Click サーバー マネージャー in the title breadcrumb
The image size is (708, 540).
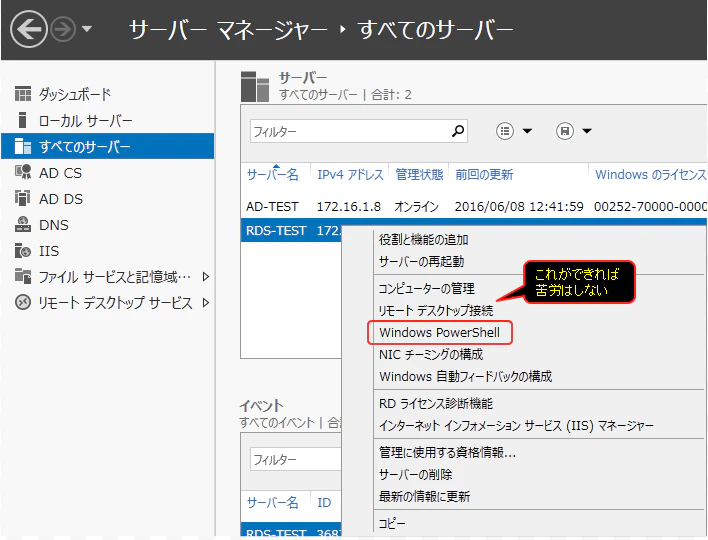[x=228, y=30]
